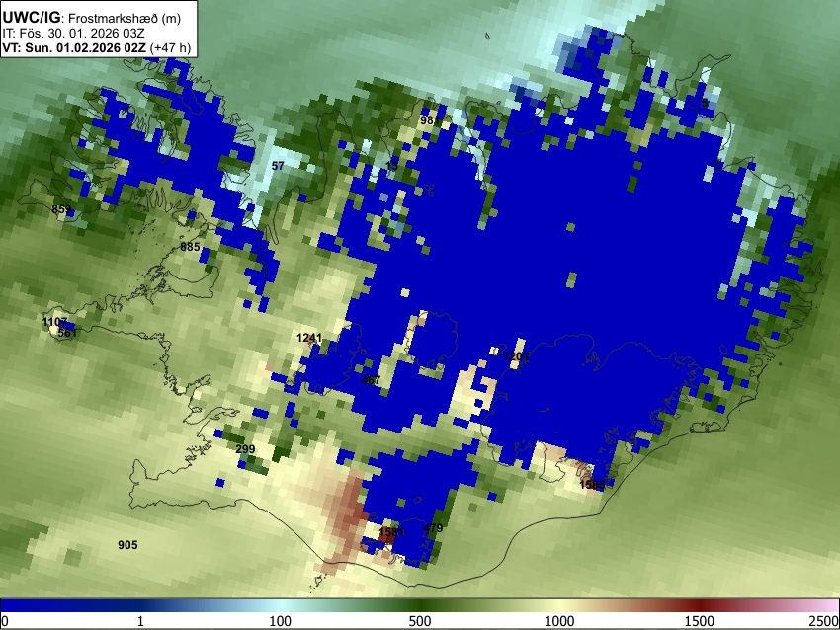Click the frost-level color scale bar

(x=420, y=606)
